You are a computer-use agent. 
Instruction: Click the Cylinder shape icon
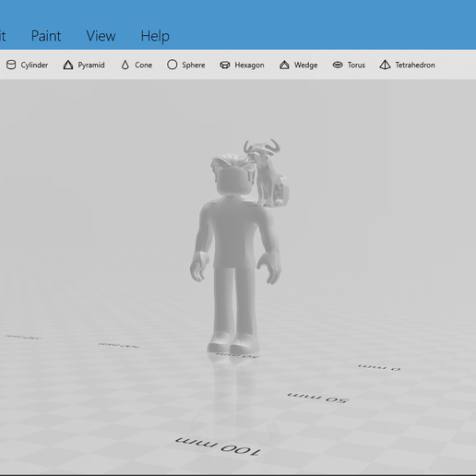(11, 65)
